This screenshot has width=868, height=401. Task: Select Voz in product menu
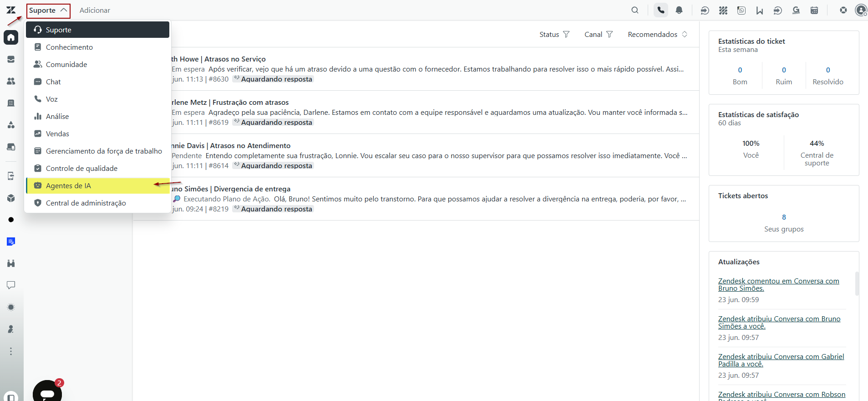(x=97, y=99)
